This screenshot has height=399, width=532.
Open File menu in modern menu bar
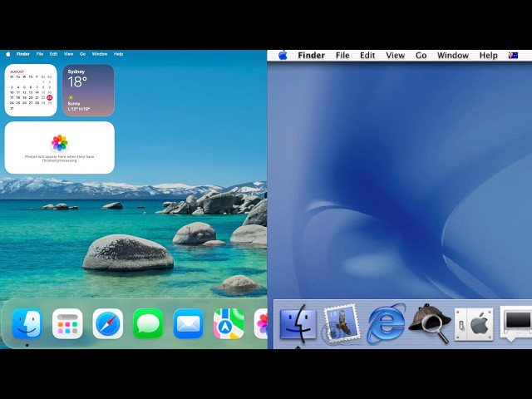pyautogui.click(x=40, y=54)
